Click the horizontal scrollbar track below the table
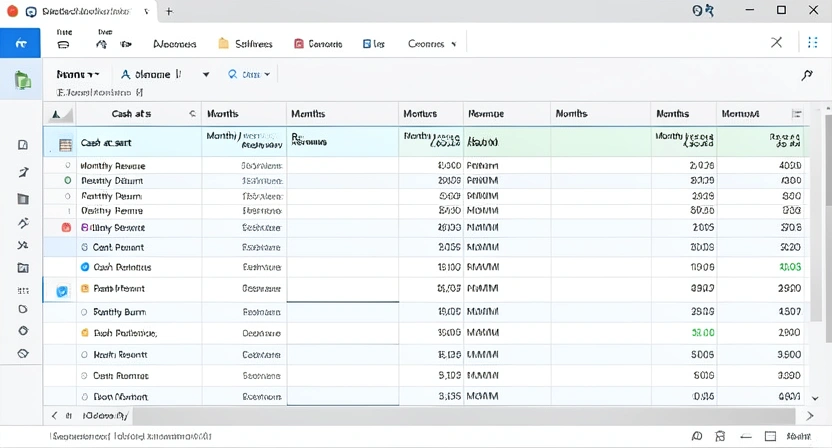 [x=464, y=416]
